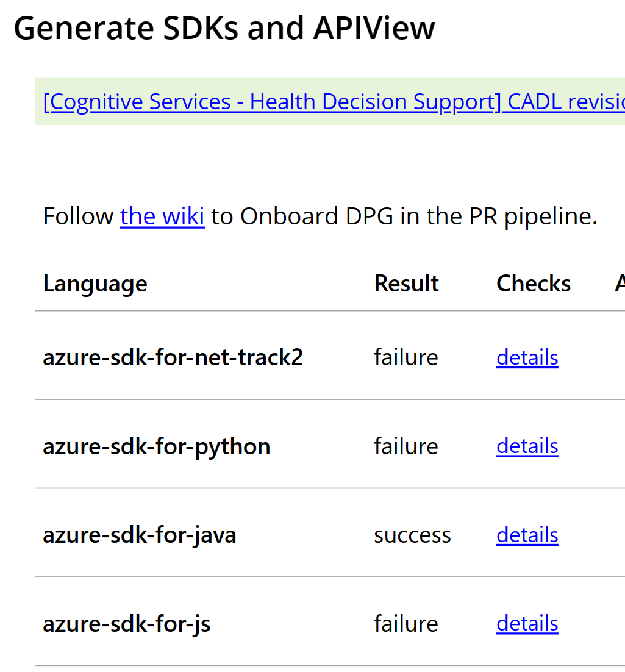Click the Result column header
Image resolution: width=625 pixels, height=672 pixels.
(x=406, y=284)
